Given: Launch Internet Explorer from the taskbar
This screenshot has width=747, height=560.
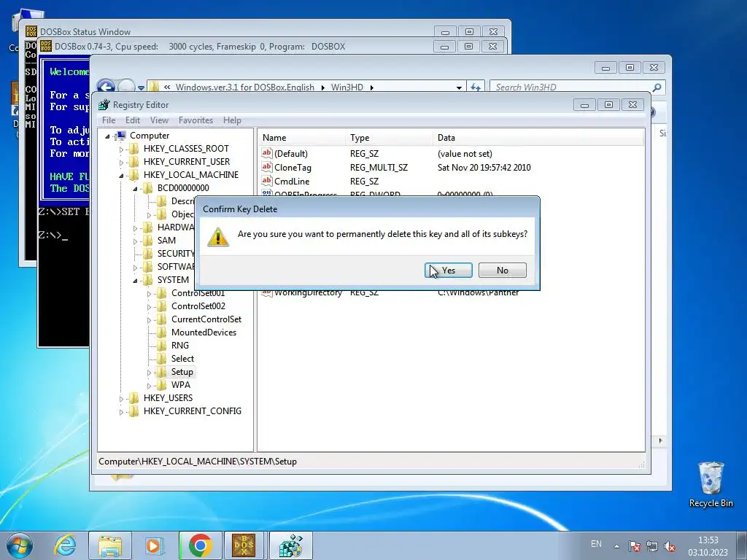Looking at the screenshot, I should [65, 545].
